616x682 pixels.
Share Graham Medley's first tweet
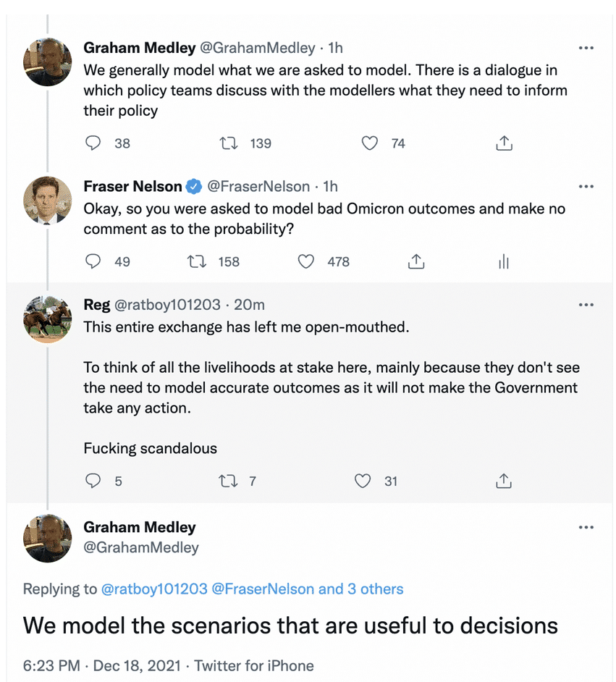[504, 143]
